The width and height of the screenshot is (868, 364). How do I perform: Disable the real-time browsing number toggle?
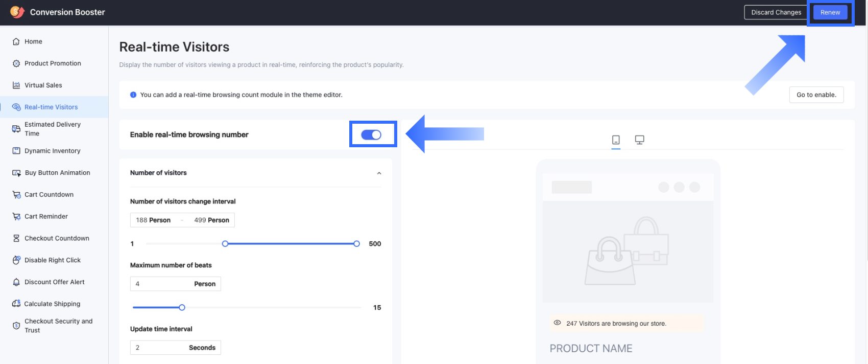(371, 134)
